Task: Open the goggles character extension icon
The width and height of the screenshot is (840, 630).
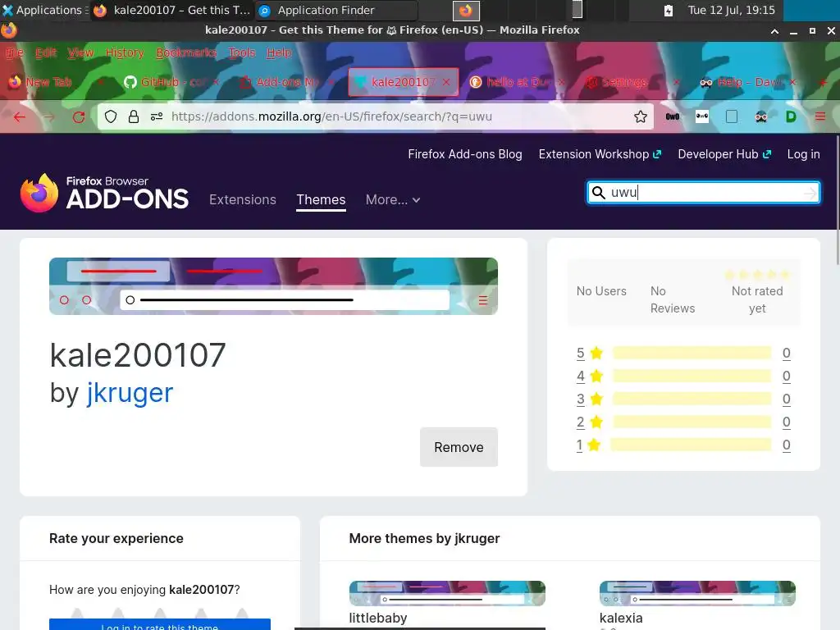Action: pyautogui.click(x=760, y=116)
